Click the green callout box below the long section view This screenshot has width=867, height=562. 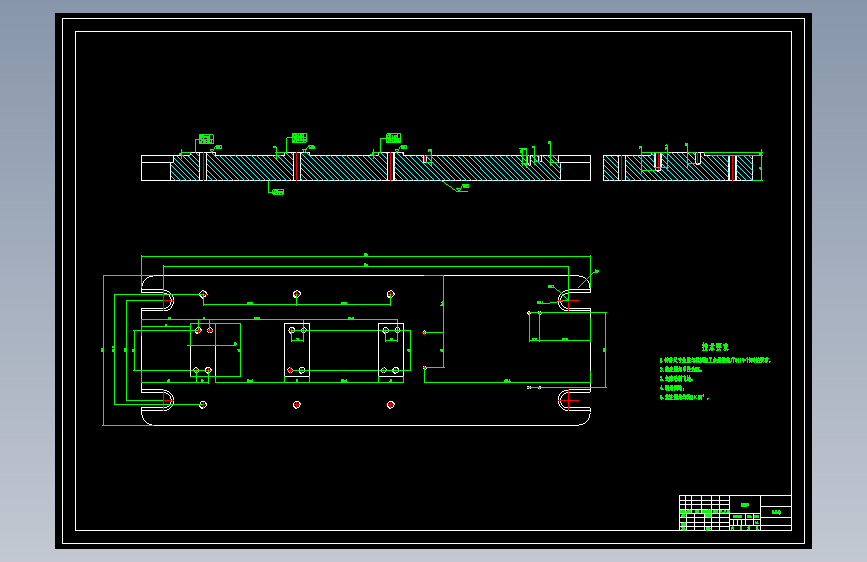pyautogui.click(x=278, y=192)
